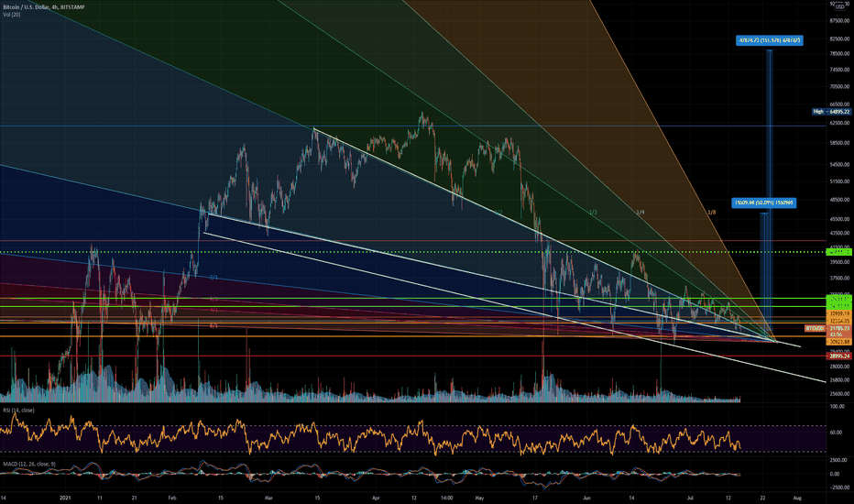Click the 1/3 Gann fan label
The width and height of the screenshot is (854, 504).
click(x=593, y=213)
